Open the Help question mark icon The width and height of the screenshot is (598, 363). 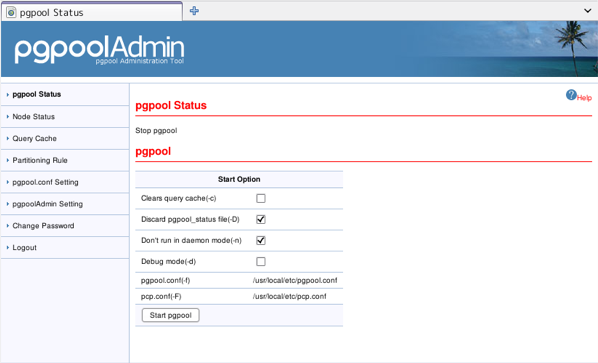click(x=571, y=95)
